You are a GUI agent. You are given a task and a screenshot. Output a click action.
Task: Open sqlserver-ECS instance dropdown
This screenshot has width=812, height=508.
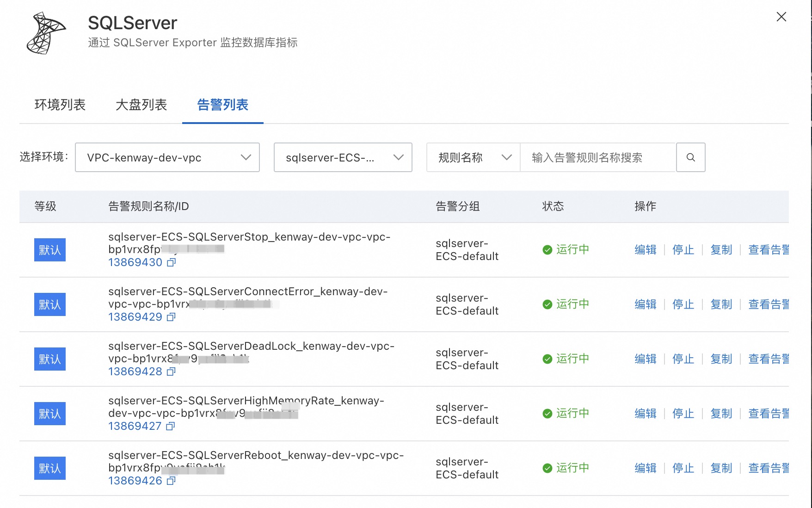coord(343,157)
